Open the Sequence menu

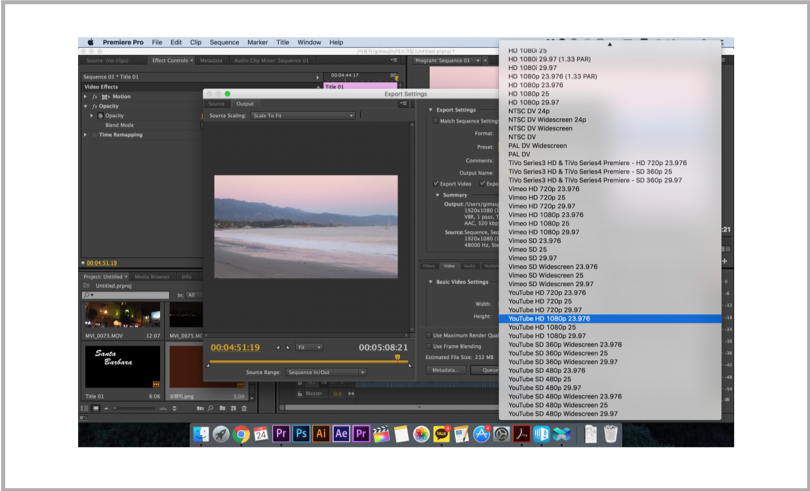(x=224, y=42)
